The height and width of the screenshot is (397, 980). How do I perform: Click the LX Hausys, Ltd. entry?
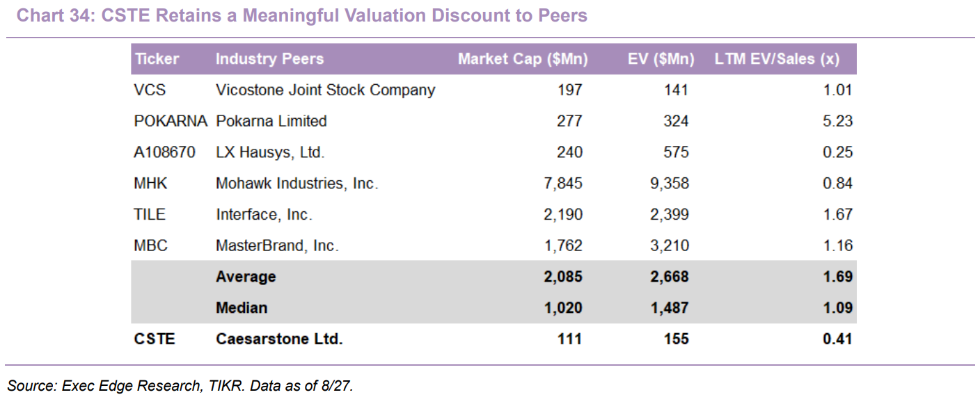(270, 152)
